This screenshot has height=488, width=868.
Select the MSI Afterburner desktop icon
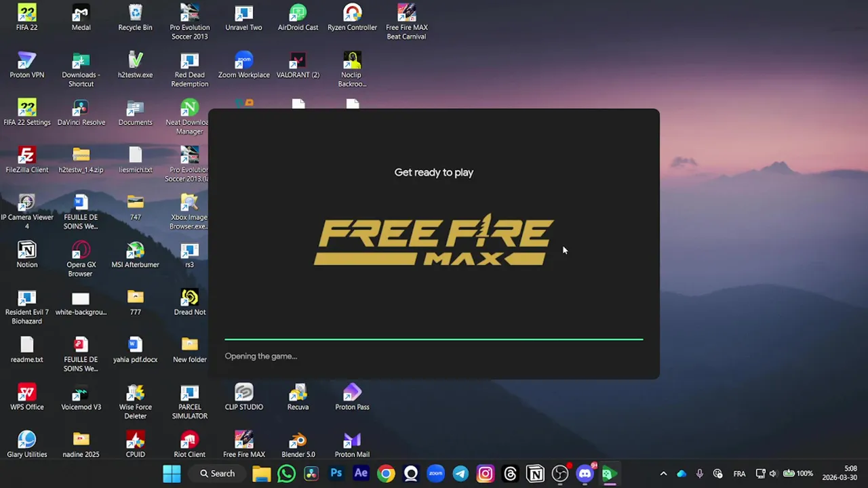point(135,255)
